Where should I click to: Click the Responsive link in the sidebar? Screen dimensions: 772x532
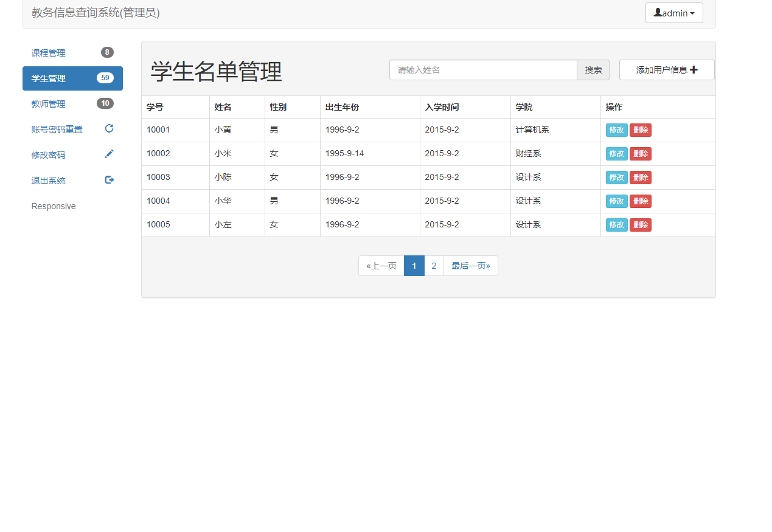tap(53, 206)
